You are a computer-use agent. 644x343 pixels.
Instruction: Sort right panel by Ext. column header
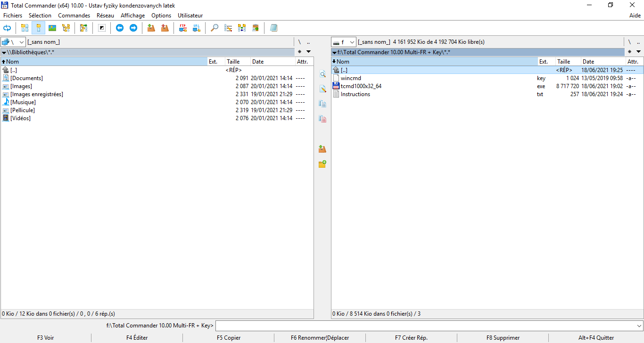[x=546, y=62]
